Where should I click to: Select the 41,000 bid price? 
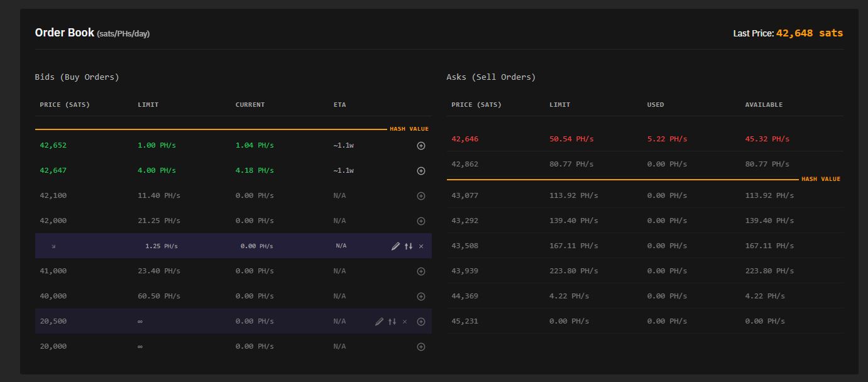tap(53, 271)
